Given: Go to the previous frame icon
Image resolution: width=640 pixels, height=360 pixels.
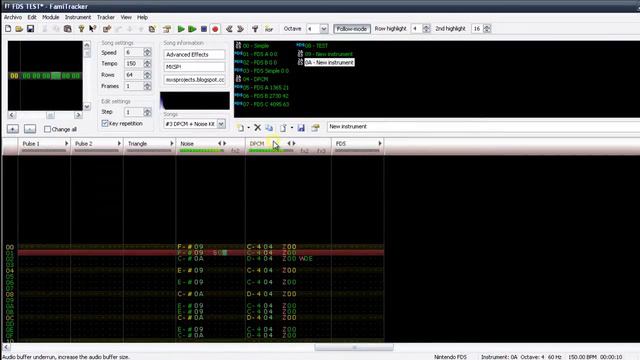Looking at the screenshot, I should point(229,29).
